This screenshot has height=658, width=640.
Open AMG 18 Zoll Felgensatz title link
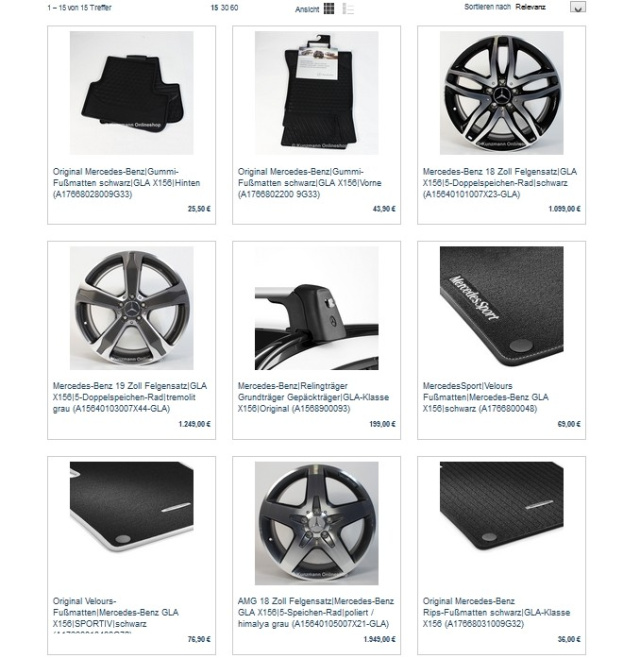tap(316, 613)
